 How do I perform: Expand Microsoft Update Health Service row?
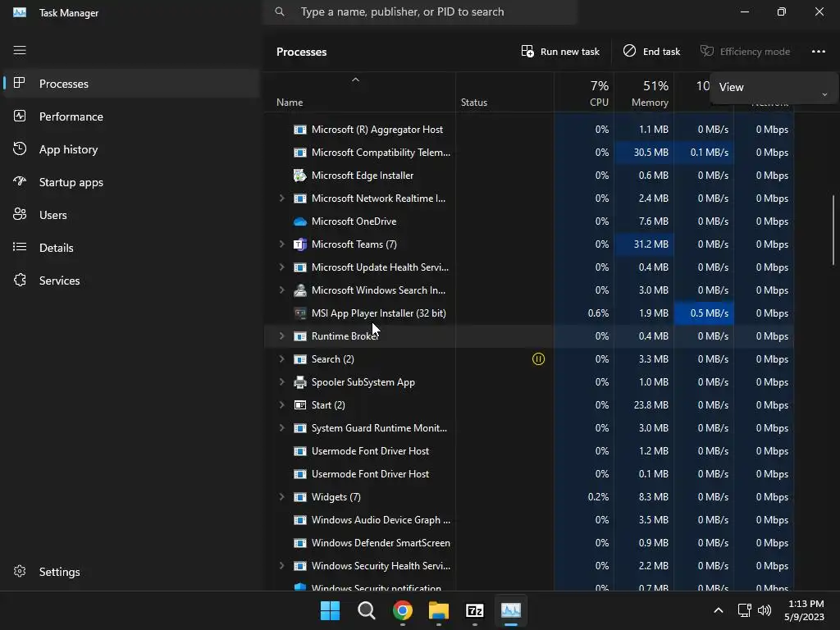pyautogui.click(x=282, y=267)
